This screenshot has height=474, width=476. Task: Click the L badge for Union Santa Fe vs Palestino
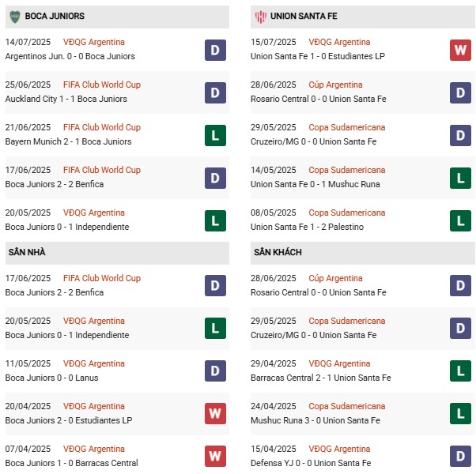460,220
